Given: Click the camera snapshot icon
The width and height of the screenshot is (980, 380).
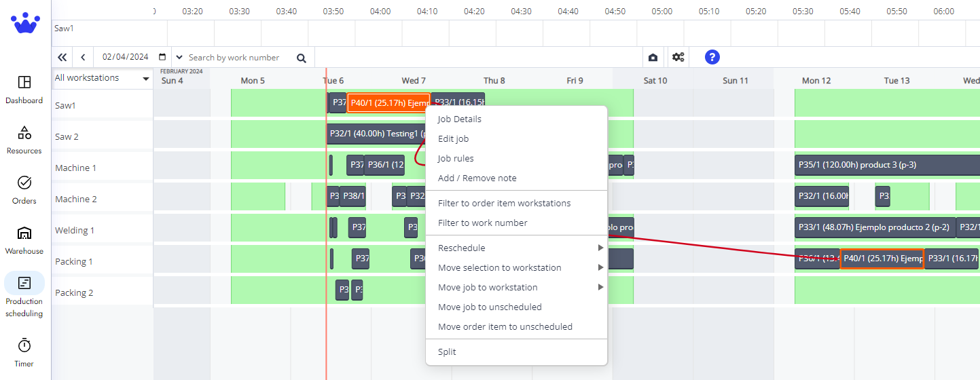Looking at the screenshot, I should tap(653, 58).
